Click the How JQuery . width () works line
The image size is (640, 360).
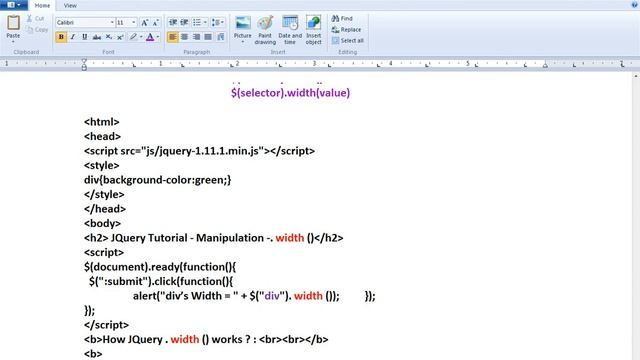(206, 340)
